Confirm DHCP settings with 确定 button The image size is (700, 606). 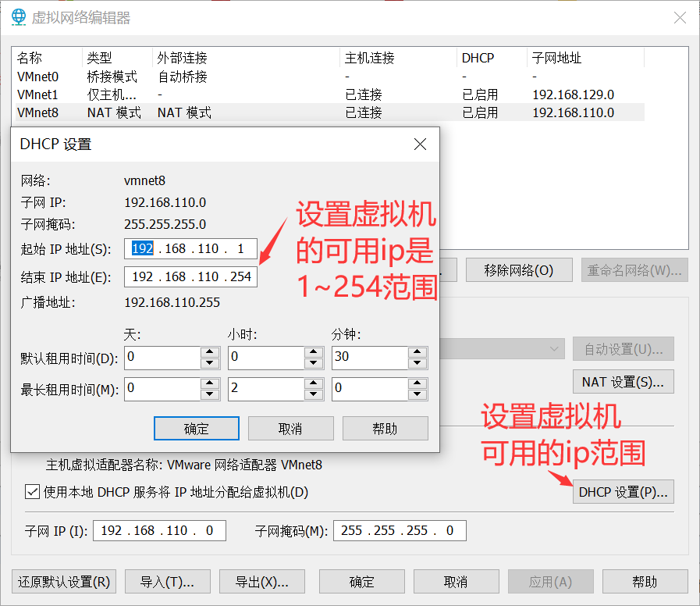pyautogui.click(x=197, y=429)
